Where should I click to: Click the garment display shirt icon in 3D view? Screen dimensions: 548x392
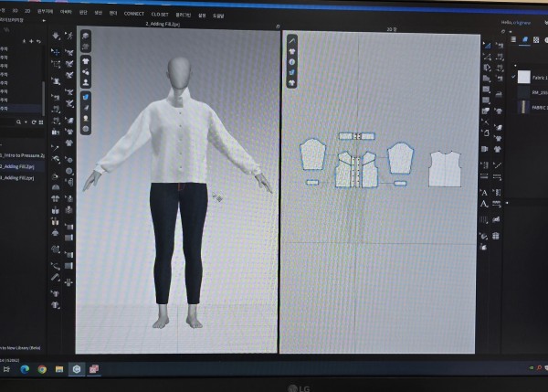[x=86, y=63]
